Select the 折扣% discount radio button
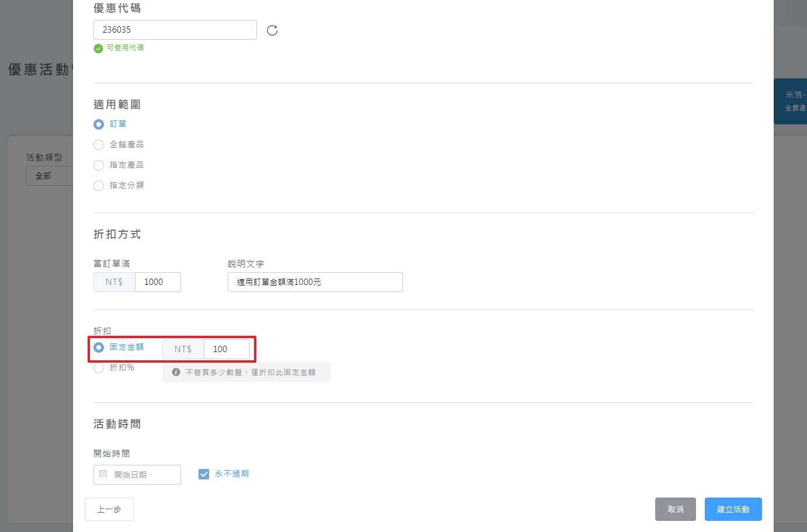807x532 pixels. point(99,368)
